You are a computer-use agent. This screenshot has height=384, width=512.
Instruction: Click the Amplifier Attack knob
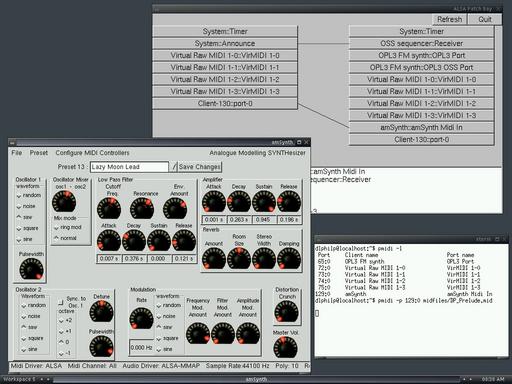[x=214, y=202]
